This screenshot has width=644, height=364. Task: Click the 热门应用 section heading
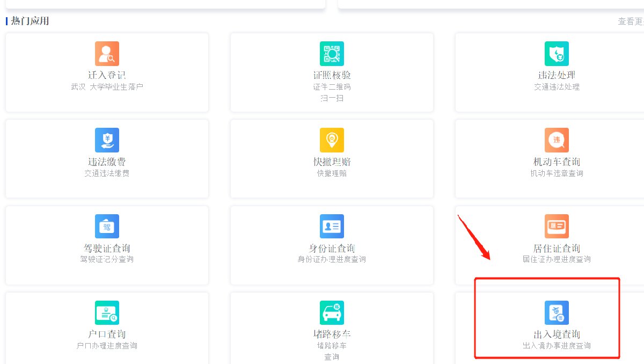[30, 21]
